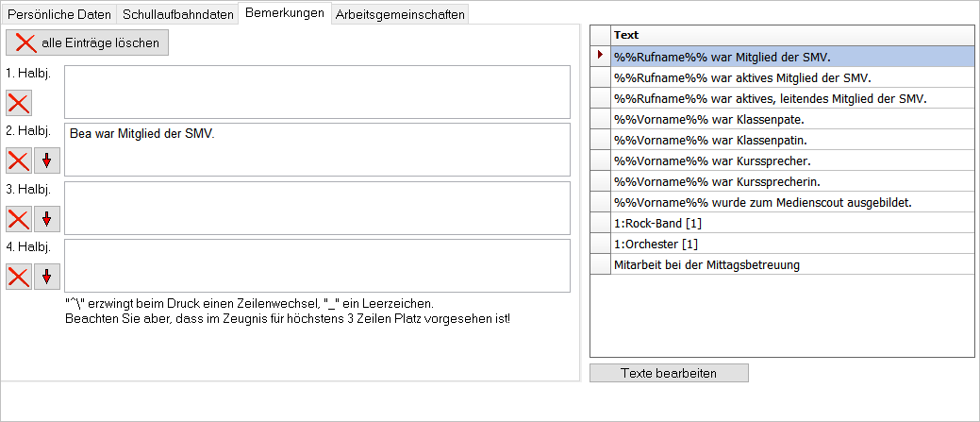This screenshot has width=980, height=422.
Task: Clear the 2. Halbj. entry using red X
Action: point(19,160)
